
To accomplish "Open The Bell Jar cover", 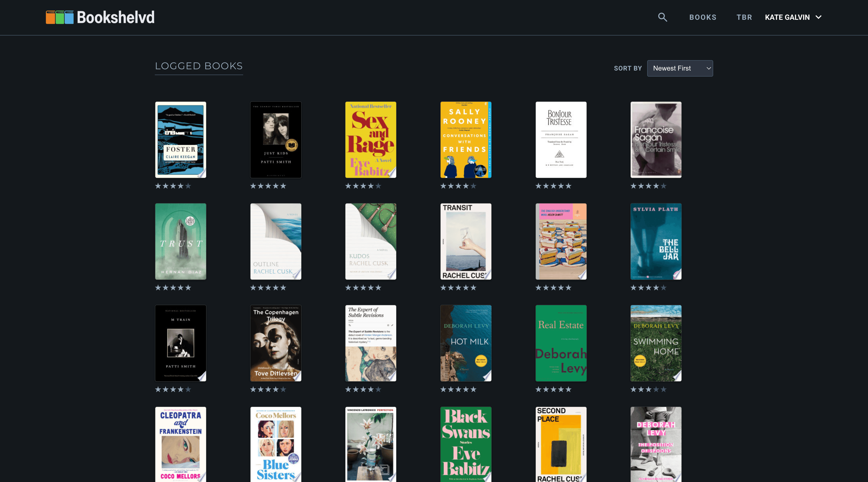I will tap(656, 242).
